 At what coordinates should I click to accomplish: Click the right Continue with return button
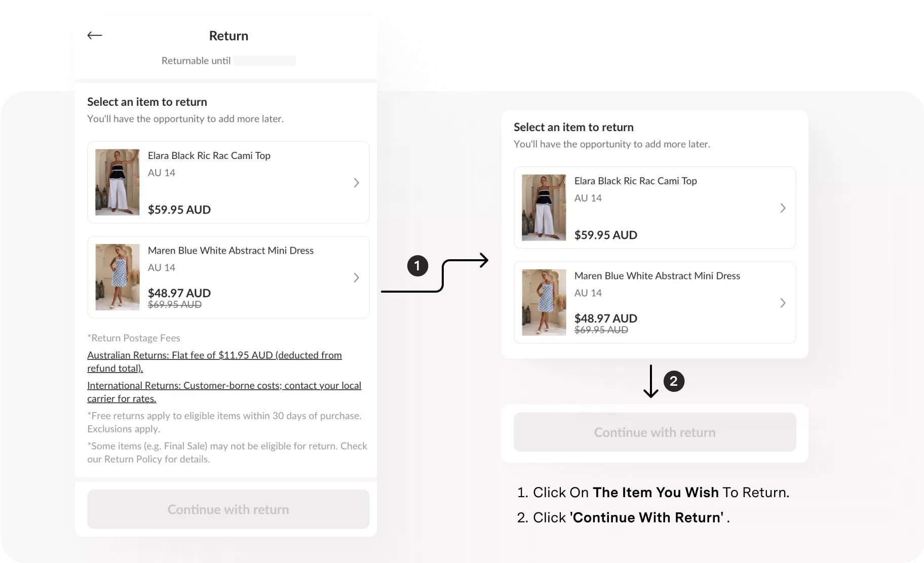pyautogui.click(x=655, y=432)
